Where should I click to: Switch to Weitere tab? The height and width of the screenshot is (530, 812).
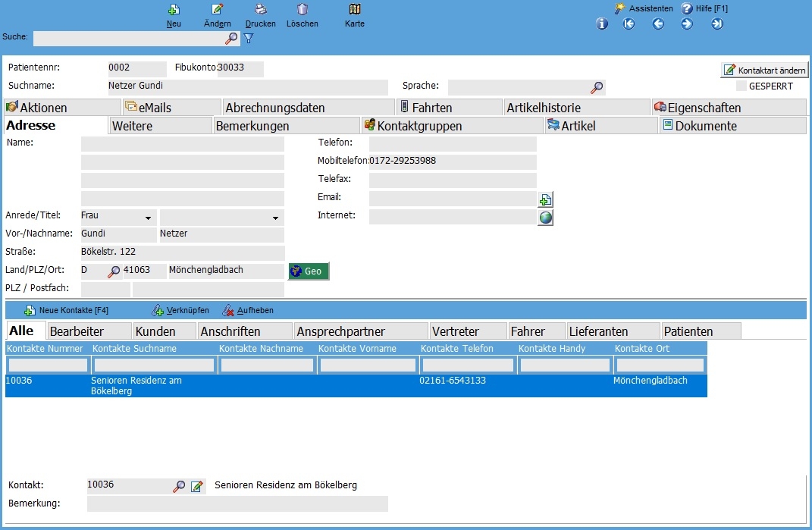click(x=161, y=125)
